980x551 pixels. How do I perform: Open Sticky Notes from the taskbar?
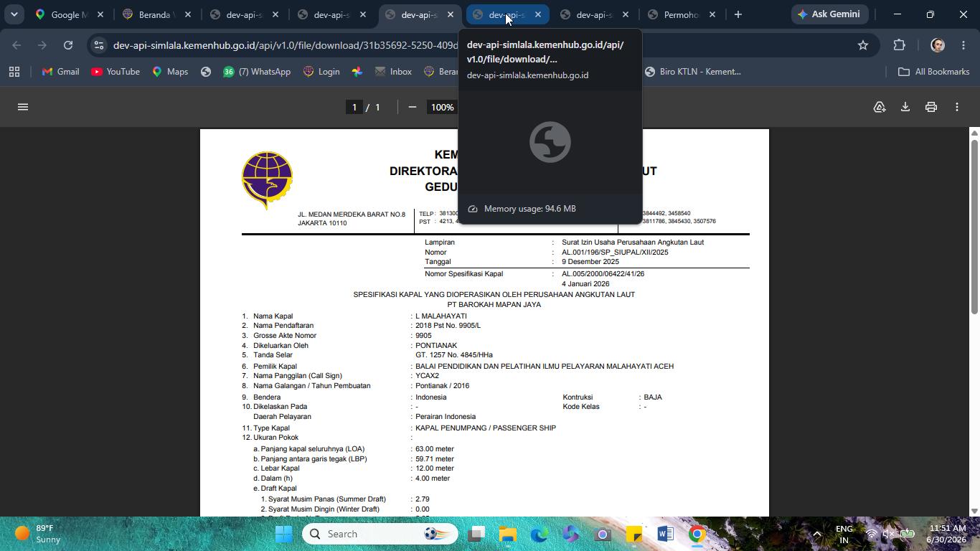coord(633,534)
